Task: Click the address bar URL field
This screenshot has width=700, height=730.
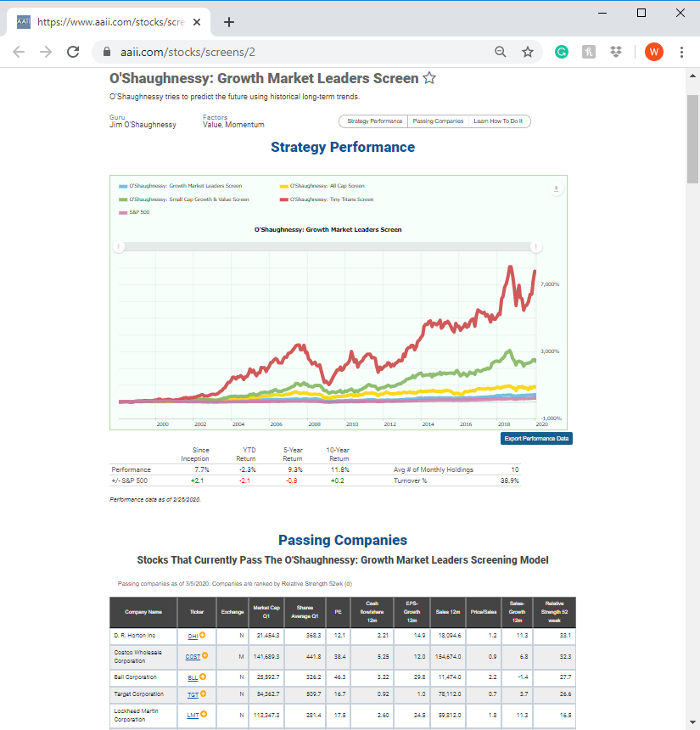Action: click(x=298, y=52)
